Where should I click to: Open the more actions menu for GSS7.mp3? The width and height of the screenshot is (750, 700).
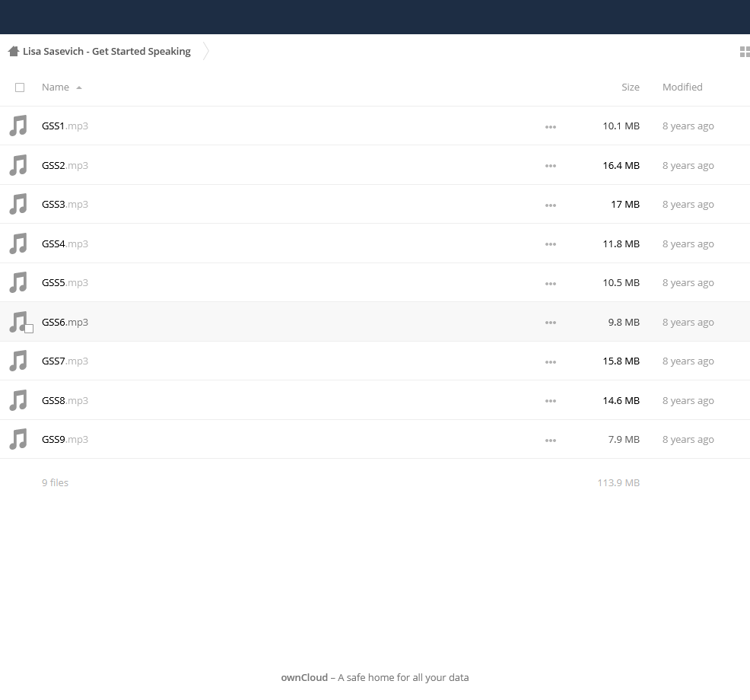click(x=551, y=362)
